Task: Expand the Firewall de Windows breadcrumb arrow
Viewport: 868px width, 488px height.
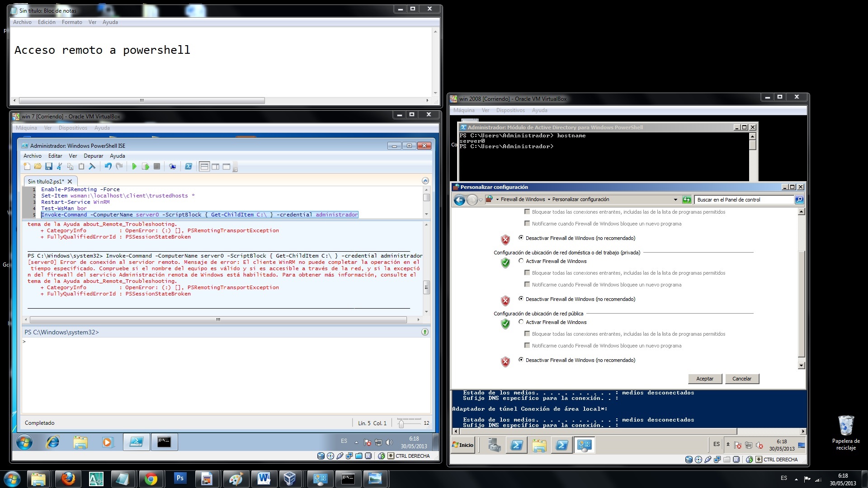Action: click(549, 200)
